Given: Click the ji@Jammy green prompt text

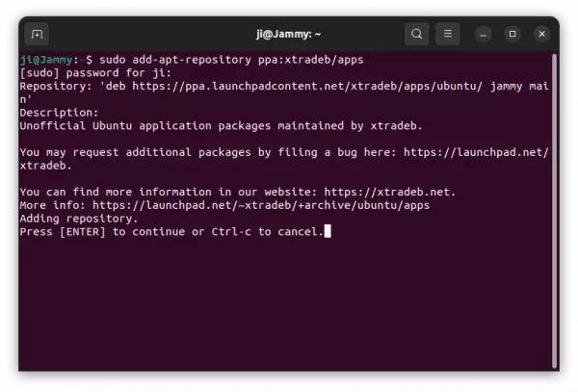Looking at the screenshot, I should (x=46, y=60).
